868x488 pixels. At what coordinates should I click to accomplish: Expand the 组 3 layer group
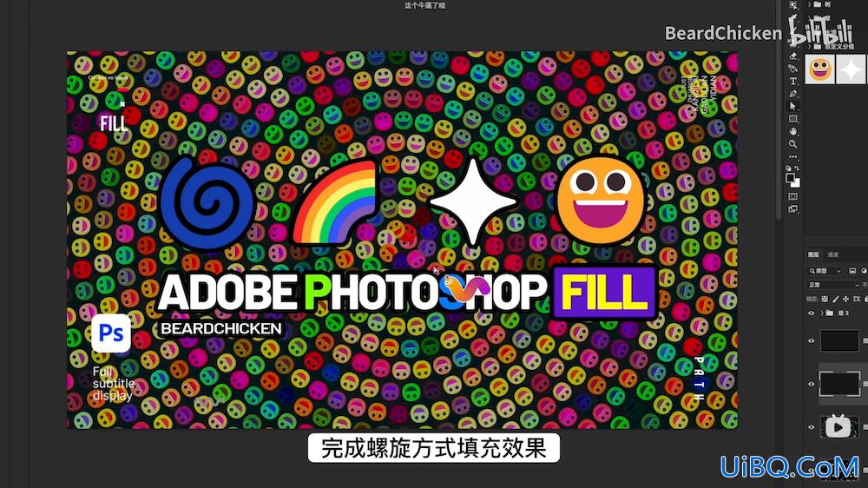(x=822, y=313)
